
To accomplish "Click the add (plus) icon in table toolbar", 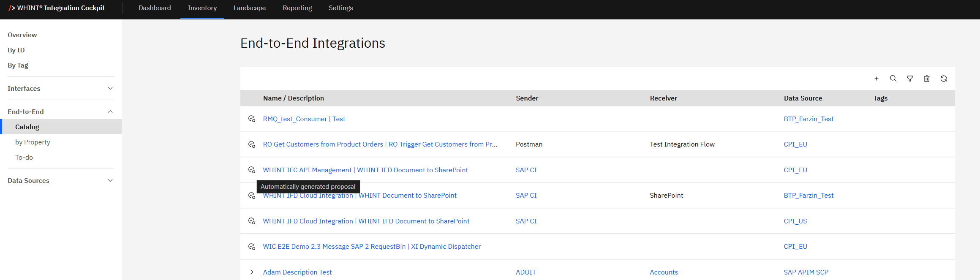I will pos(876,79).
